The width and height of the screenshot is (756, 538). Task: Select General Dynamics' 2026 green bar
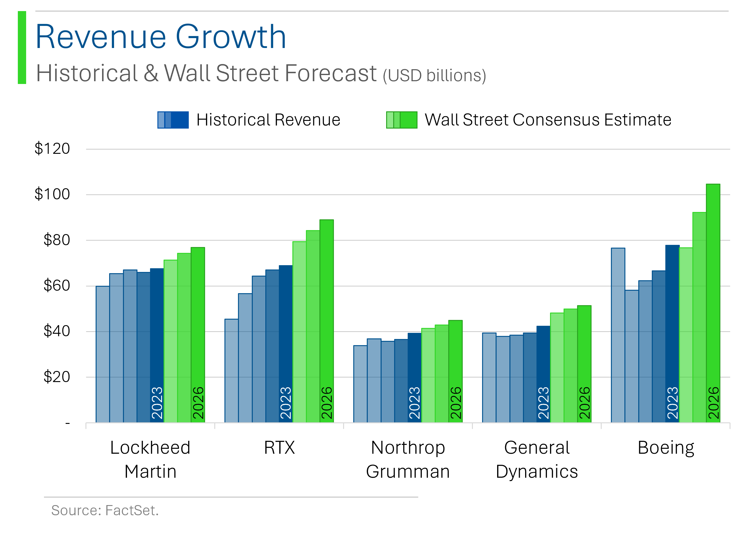point(584,364)
